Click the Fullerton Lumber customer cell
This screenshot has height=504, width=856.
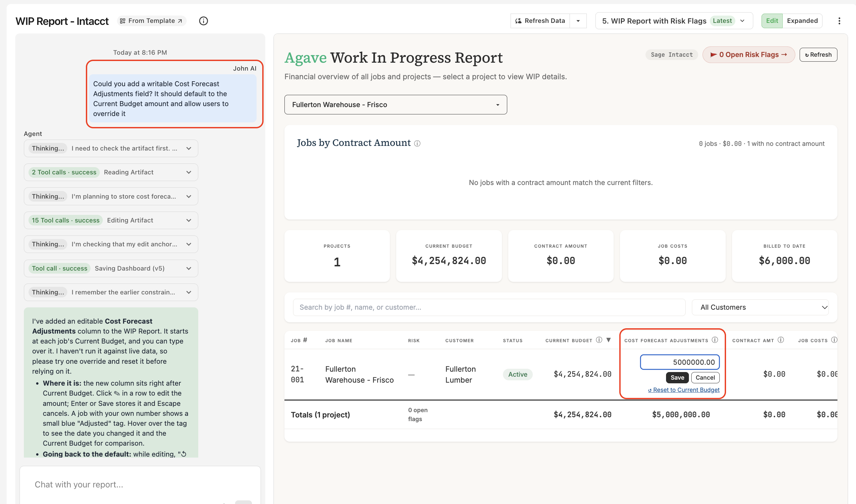click(460, 374)
